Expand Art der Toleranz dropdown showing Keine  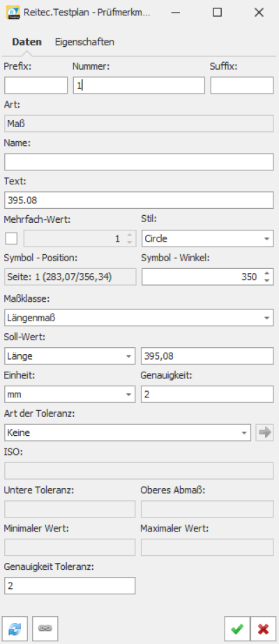(128, 432)
